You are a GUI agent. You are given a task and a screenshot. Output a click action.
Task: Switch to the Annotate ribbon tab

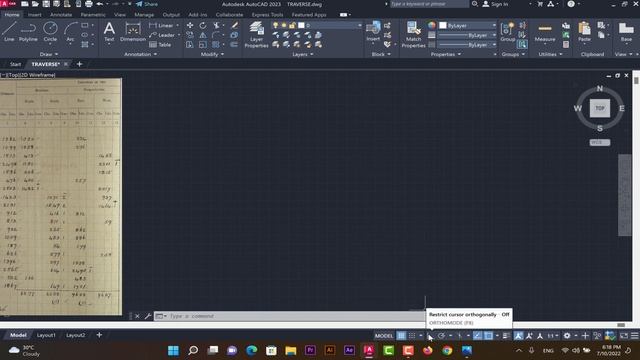(61, 15)
